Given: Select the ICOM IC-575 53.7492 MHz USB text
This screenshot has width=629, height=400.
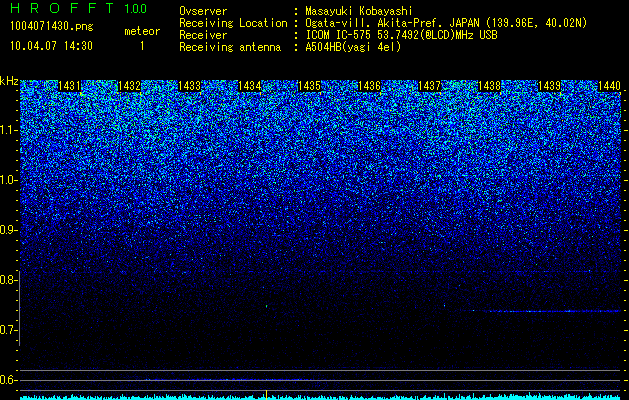Looking at the screenshot, I should pyautogui.click(x=401, y=35).
